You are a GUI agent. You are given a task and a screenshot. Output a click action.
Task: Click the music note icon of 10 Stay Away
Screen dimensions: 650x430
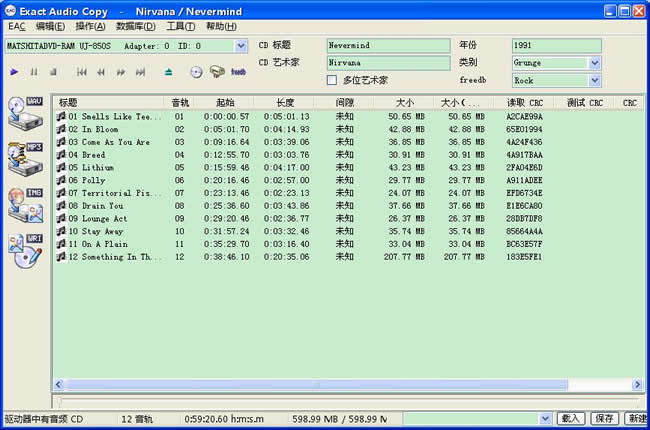[61, 231]
